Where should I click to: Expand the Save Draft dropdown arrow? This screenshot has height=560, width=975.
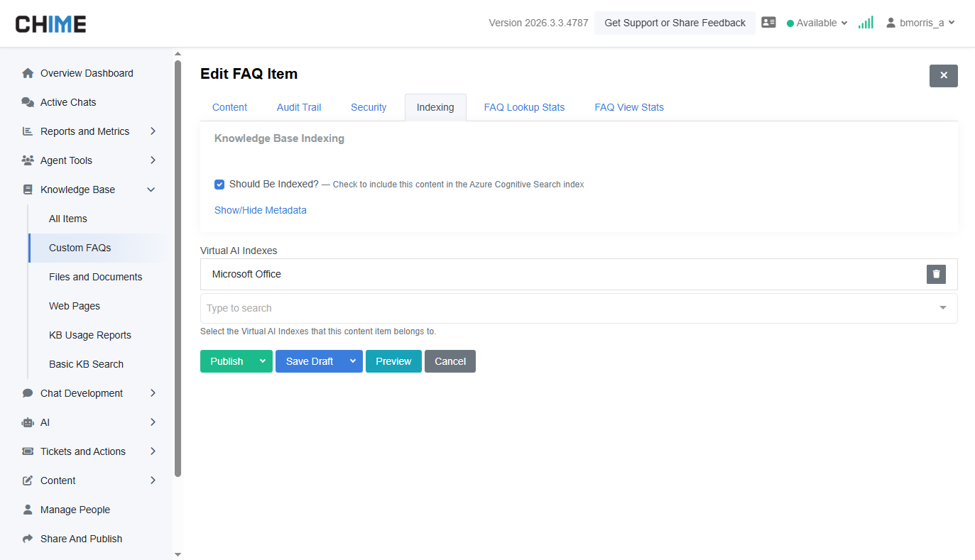(x=353, y=361)
